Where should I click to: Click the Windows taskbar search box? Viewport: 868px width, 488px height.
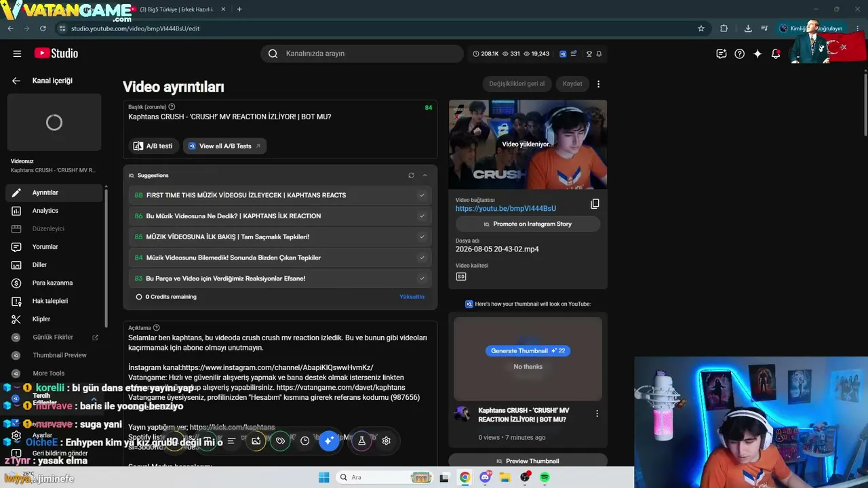(383, 477)
